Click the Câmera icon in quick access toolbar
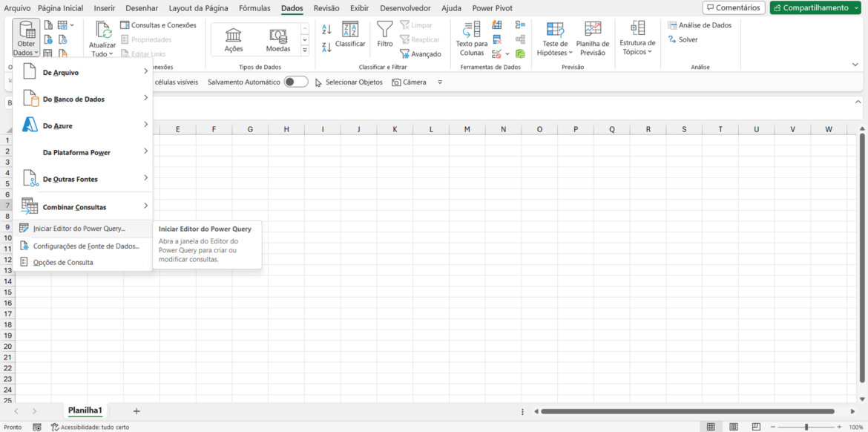This screenshot has height=432, width=868. [x=396, y=82]
